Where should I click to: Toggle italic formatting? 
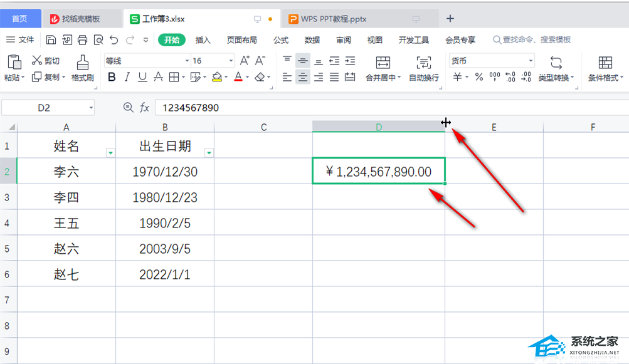[127, 77]
